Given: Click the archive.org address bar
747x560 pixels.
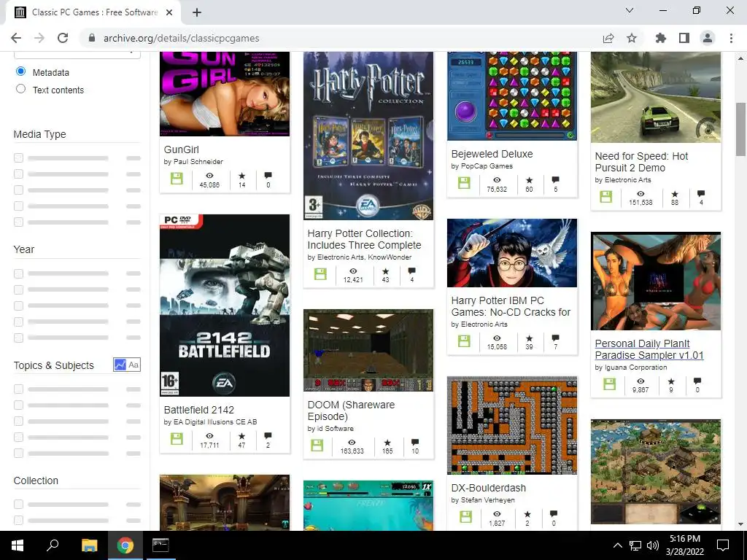Looking at the screenshot, I should coord(342,38).
